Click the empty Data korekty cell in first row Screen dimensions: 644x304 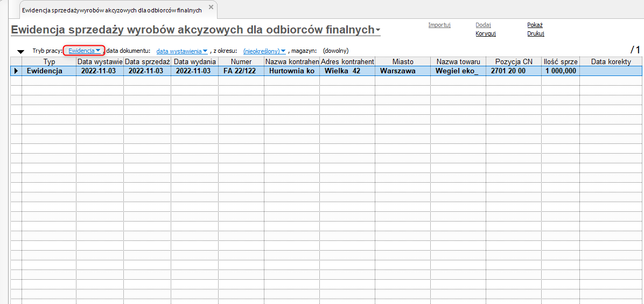pos(611,71)
